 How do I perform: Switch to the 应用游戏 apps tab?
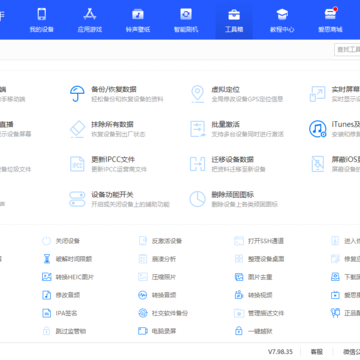click(x=90, y=20)
